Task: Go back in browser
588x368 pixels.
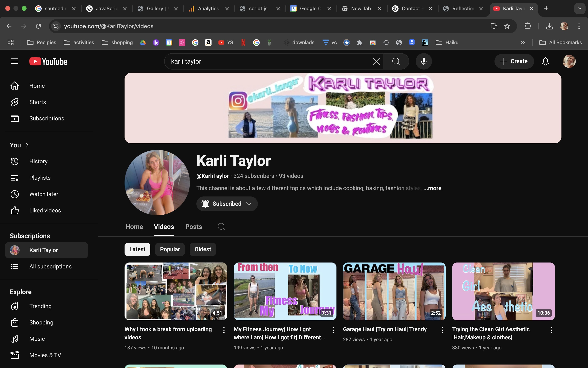Action: point(9,26)
